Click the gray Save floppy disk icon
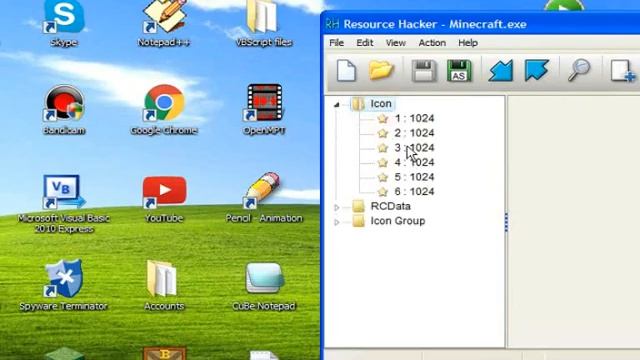The height and width of the screenshot is (360, 640). click(x=424, y=71)
